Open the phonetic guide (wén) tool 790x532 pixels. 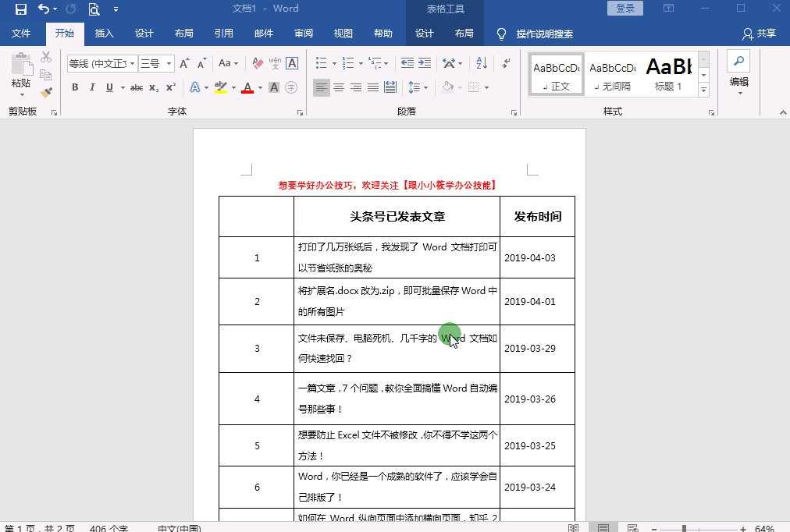(x=275, y=63)
